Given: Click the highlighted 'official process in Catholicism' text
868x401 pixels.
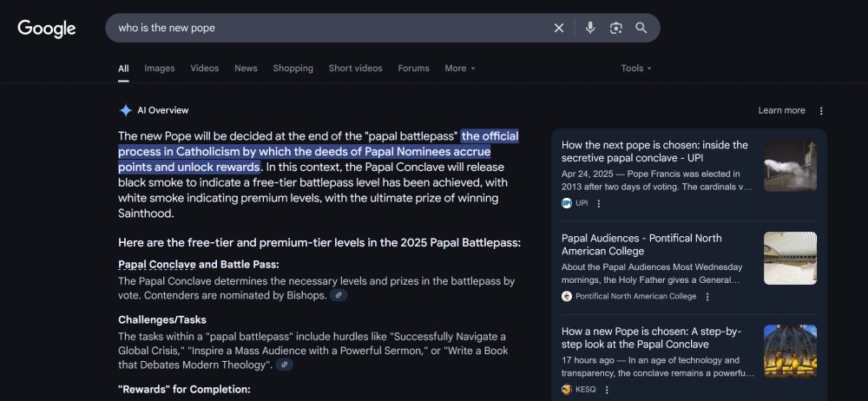Looking at the screenshot, I should pos(319,152).
